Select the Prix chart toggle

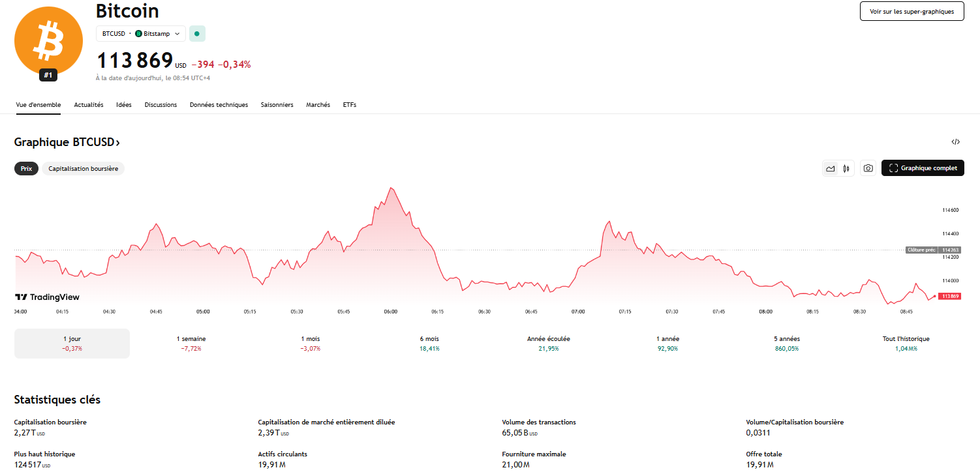coord(26,168)
